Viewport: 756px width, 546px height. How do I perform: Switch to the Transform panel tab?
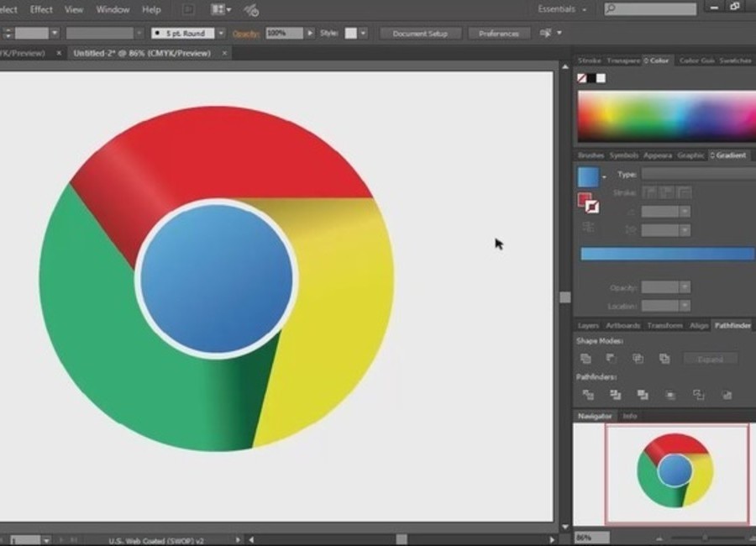[x=665, y=326]
